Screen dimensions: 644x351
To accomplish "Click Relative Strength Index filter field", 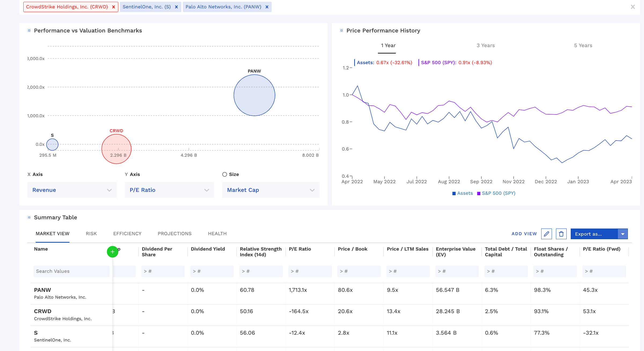I will pos(261,271).
